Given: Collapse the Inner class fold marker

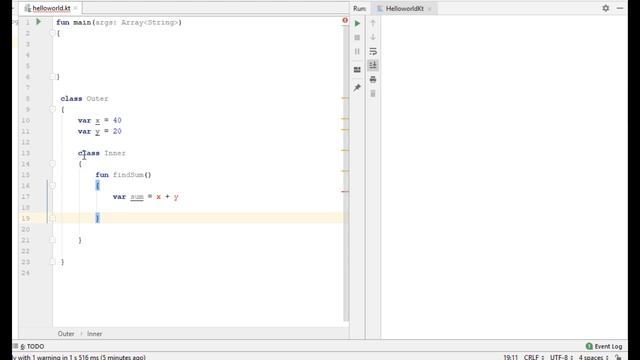Looking at the screenshot, I should (52, 164).
